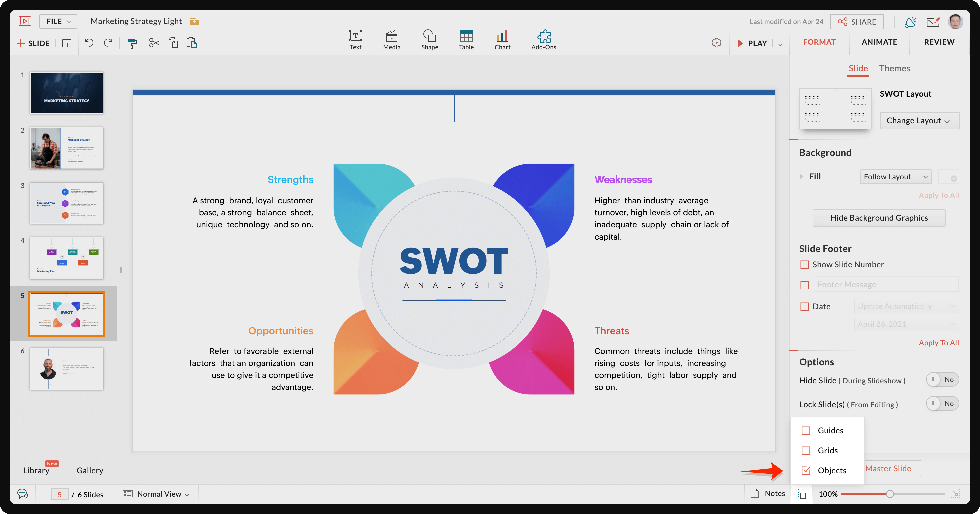The height and width of the screenshot is (514, 980).
Task: Open the Change Layout dropdown
Action: [x=919, y=121]
